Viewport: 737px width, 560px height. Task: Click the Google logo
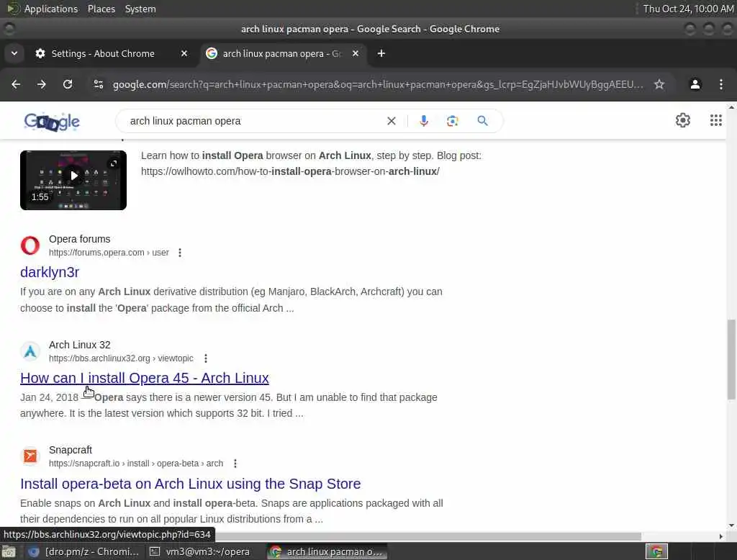point(52,122)
